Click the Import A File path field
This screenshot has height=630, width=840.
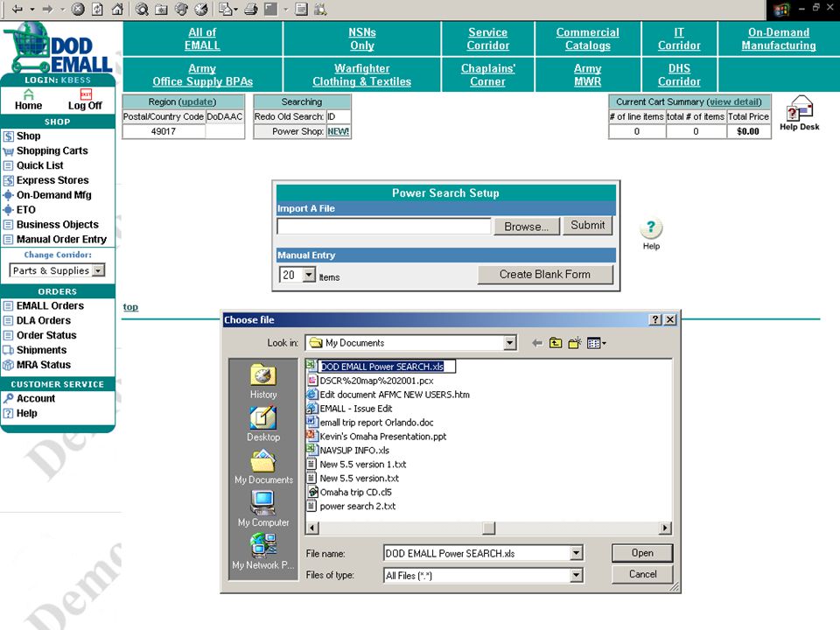[383, 226]
